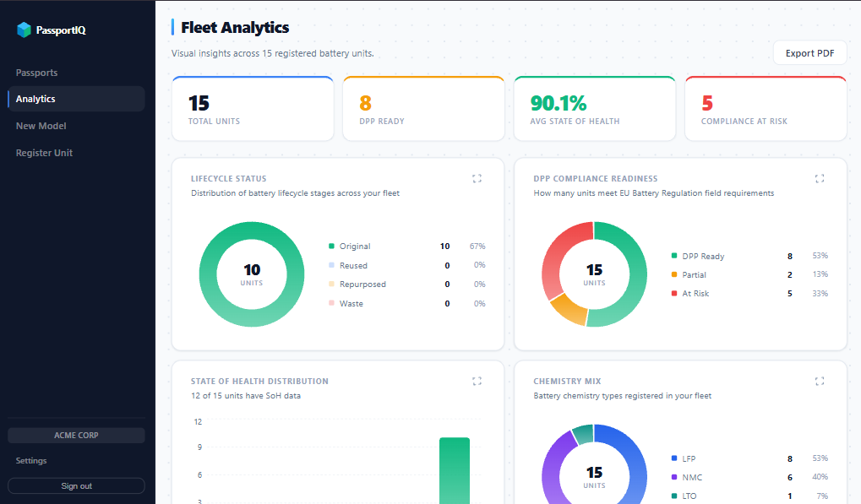Expand the Chemistry Mix chart fullscreen
Screen dimensions: 861x504
coord(820,381)
